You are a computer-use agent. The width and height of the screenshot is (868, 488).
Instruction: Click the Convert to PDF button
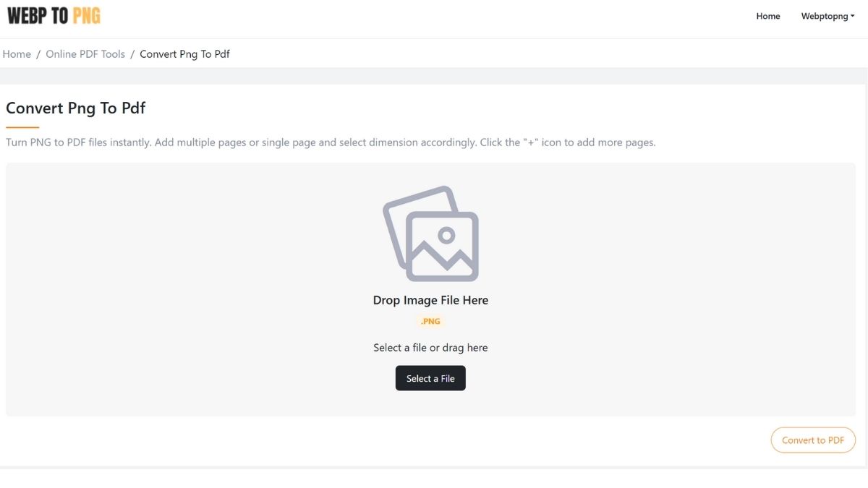click(x=813, y=440)
